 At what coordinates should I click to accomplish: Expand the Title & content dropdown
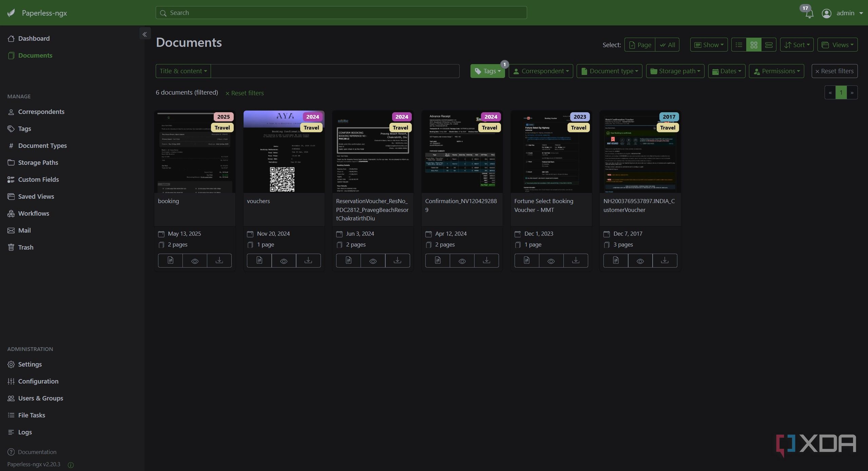(183, 71)
